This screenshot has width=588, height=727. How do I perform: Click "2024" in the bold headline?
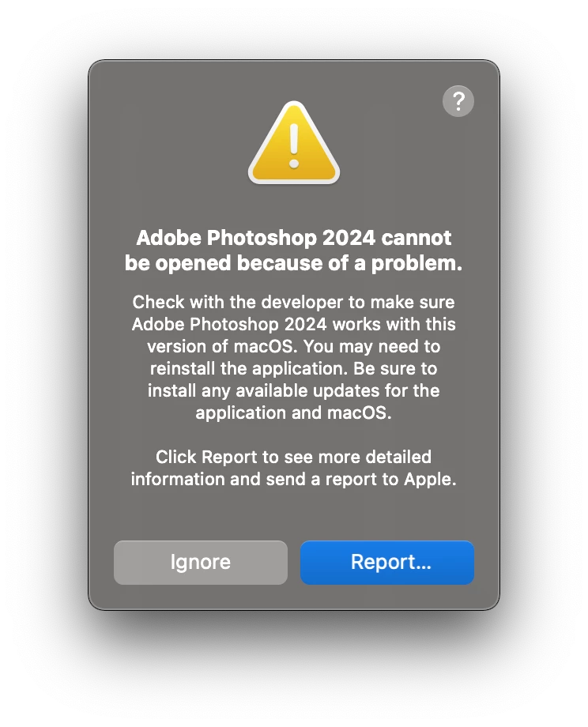(x=349, y=238)
